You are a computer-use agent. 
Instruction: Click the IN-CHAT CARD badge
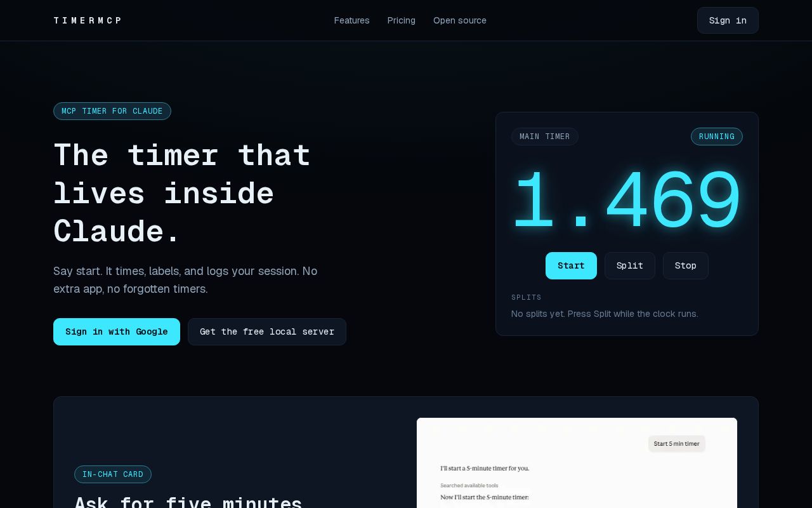click(x=113, y=474)
